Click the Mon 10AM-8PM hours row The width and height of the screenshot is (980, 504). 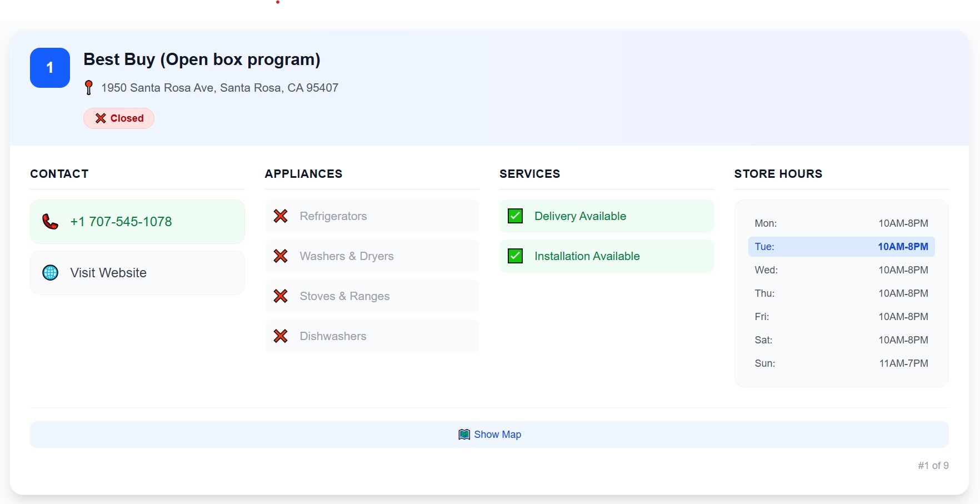[x=841, y=223]
